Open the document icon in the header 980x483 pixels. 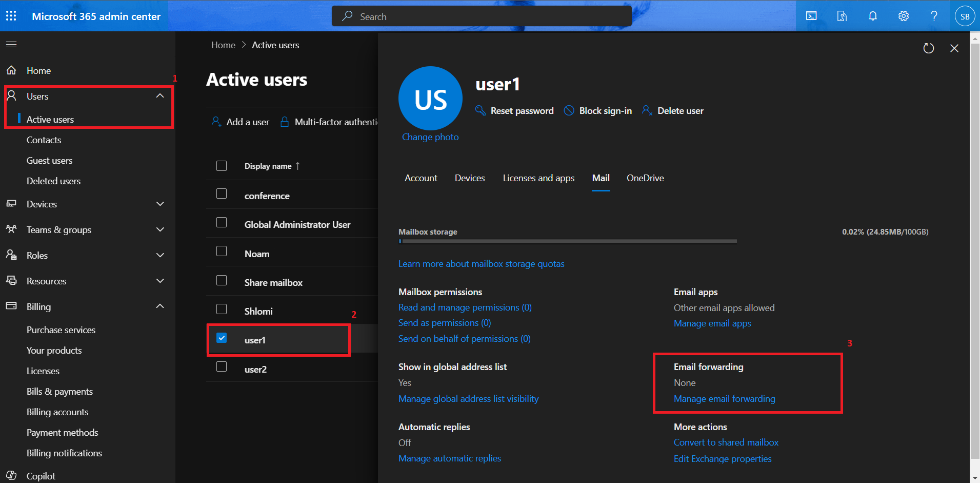click(842, 16)
